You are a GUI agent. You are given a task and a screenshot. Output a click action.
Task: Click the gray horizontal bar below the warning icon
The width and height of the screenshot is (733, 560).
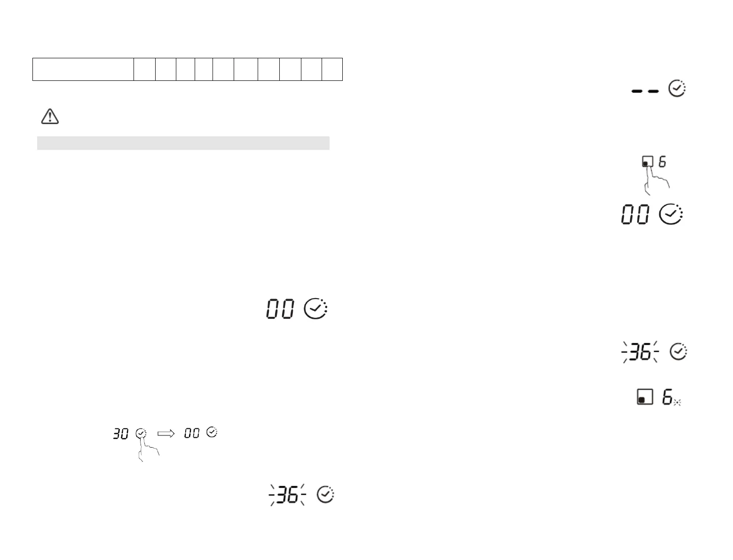(183, 143)
